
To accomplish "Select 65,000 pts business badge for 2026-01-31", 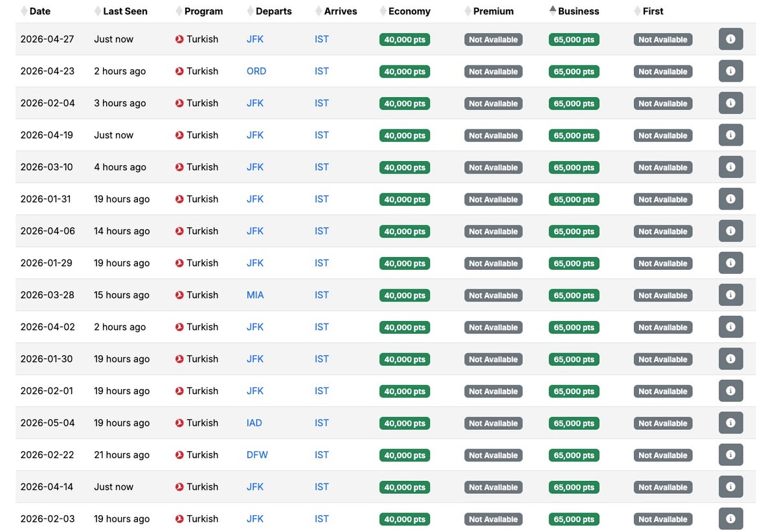I will point(574,199).
